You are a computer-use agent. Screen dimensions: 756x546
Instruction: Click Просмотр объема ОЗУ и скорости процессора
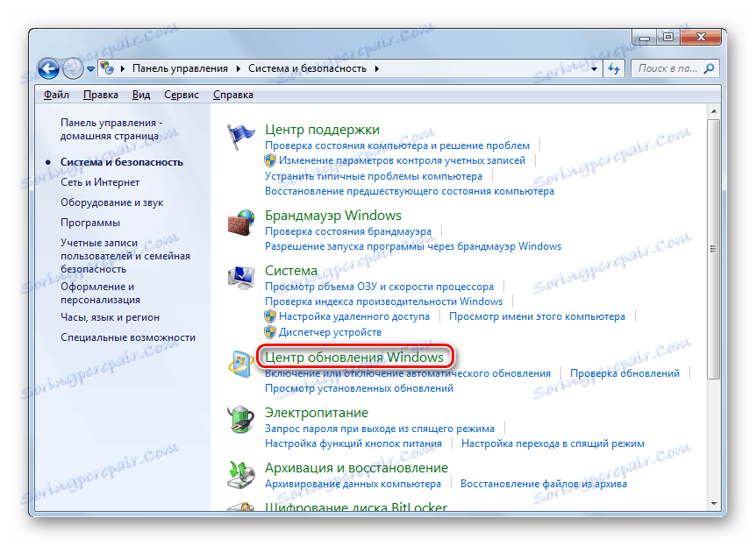point(380,287)
